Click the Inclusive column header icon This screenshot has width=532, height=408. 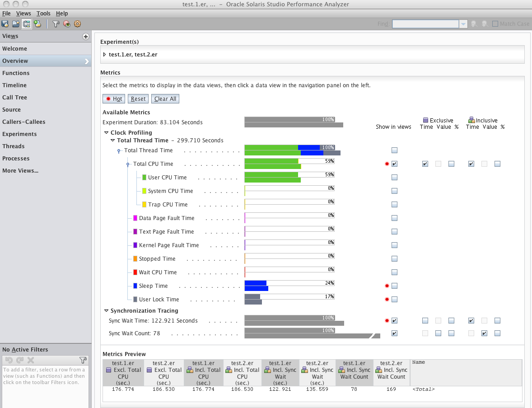click(471, 120)
